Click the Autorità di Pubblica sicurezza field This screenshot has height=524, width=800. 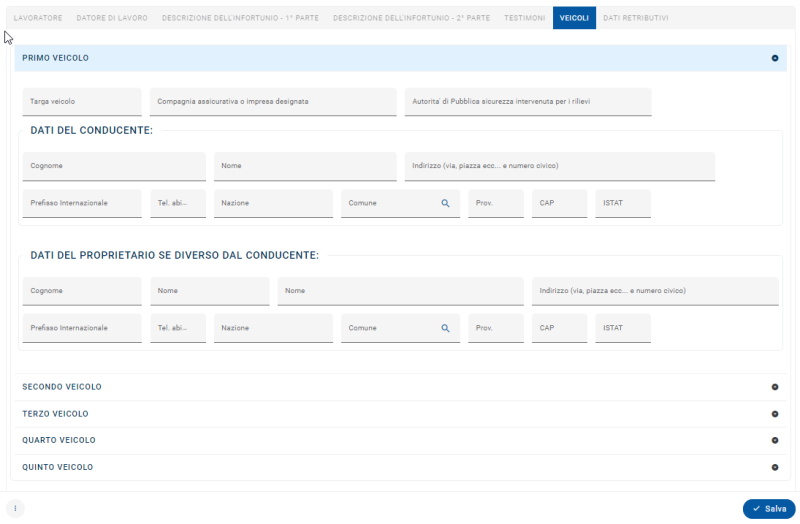(x=528, y=102)
